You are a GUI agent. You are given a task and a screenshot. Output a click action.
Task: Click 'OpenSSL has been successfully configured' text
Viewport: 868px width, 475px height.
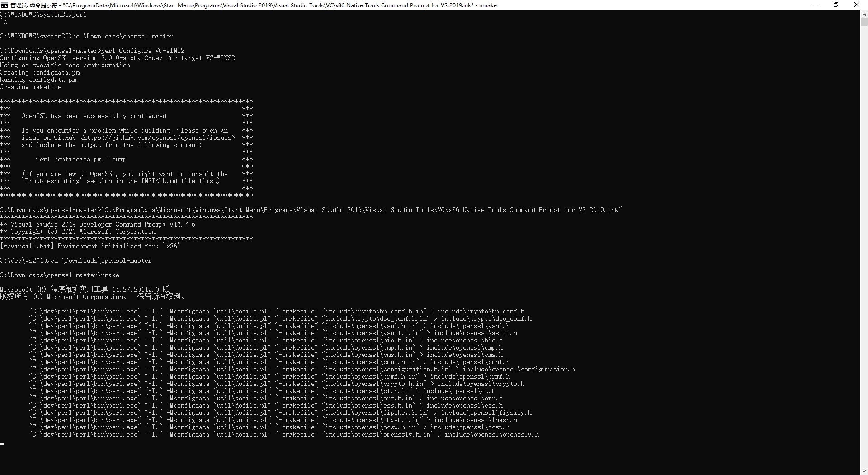[94, 116]
